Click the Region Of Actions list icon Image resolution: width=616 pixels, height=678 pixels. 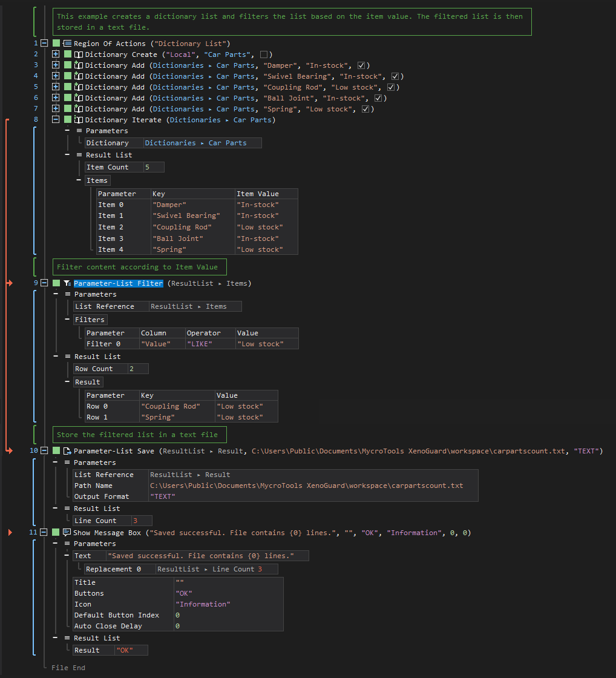[x=67, y=43]
